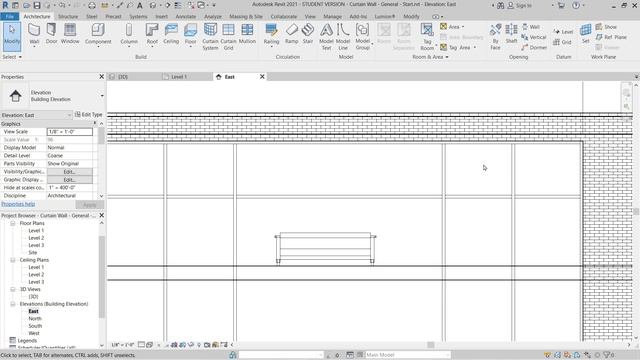The height and width of the screenshot is (360, 640).
Task: Click the Modify tool
Action: coord(12,36)
